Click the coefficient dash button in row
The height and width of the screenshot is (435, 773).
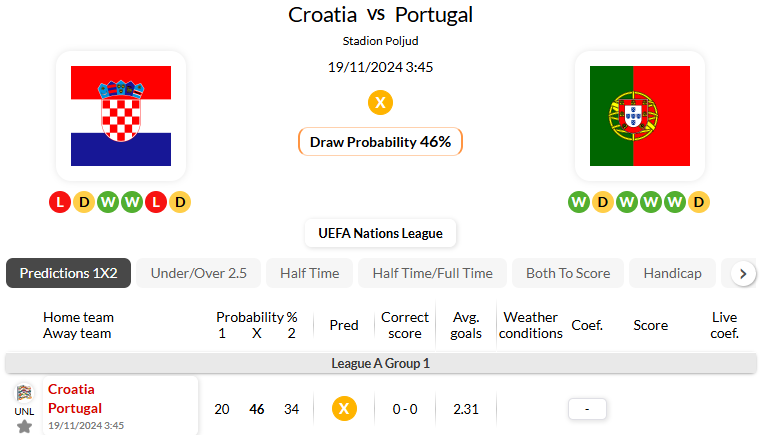coord(587,409)
